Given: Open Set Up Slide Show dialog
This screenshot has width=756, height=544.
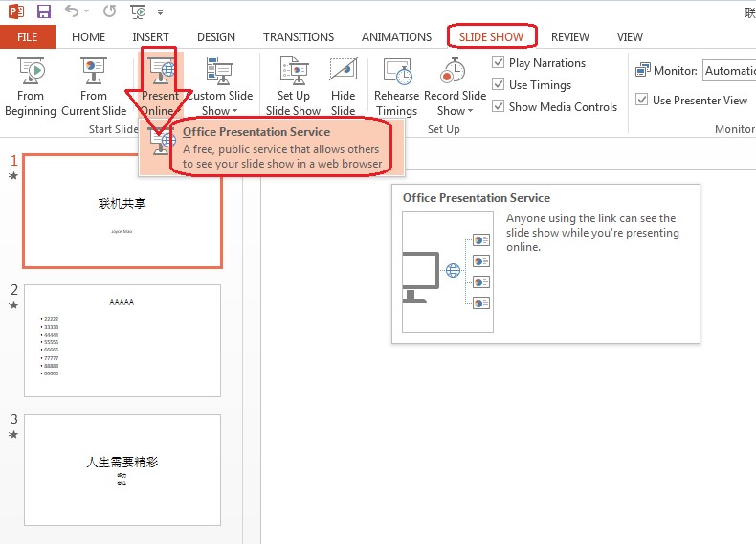Looking at the screenshot, I should tap(293, 86).
